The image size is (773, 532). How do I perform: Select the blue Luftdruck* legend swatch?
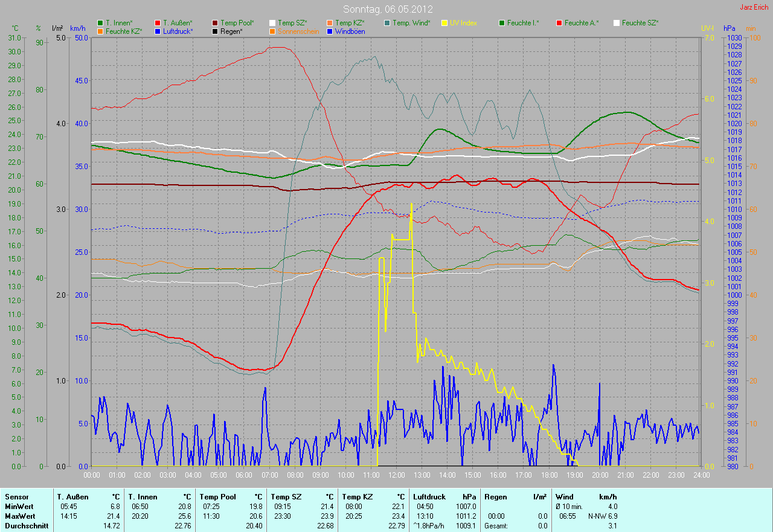coord(158,31)
